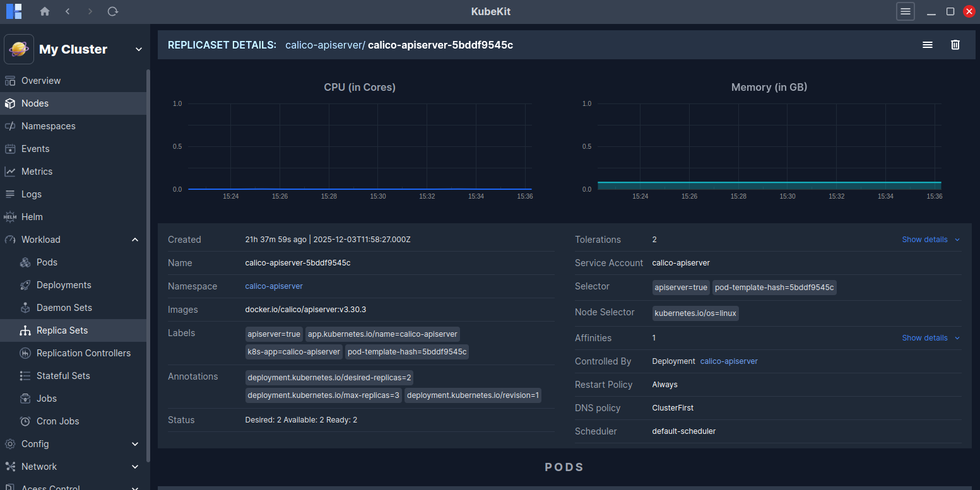Viewport: 980px width, 490px height.
Task: Open the calico-apiserver namespace link
Action: pos(274,286)
